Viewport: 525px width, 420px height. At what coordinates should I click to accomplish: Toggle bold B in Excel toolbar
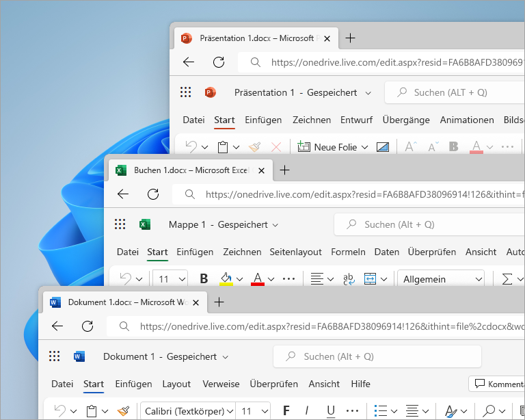coord(204,278)
